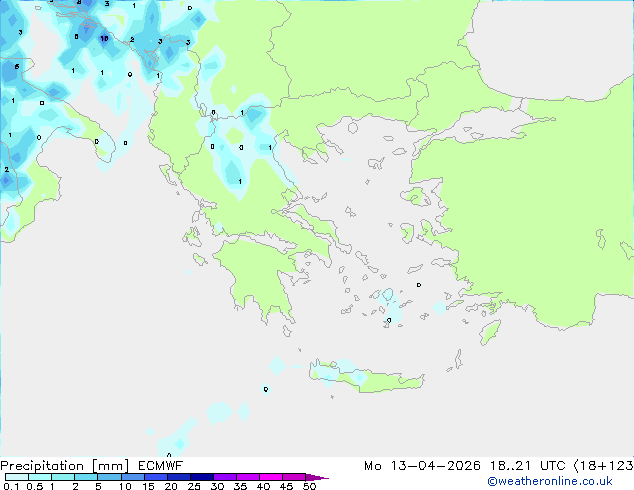Click the '10' precipitation value on the map
634x490 pixels.
[x=104, y=38]
